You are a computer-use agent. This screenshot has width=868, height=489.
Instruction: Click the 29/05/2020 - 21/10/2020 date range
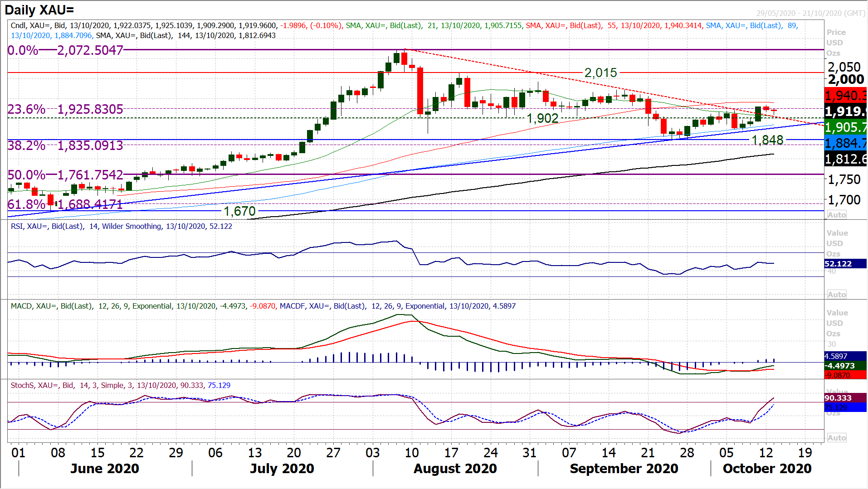(x=810, y=13)
